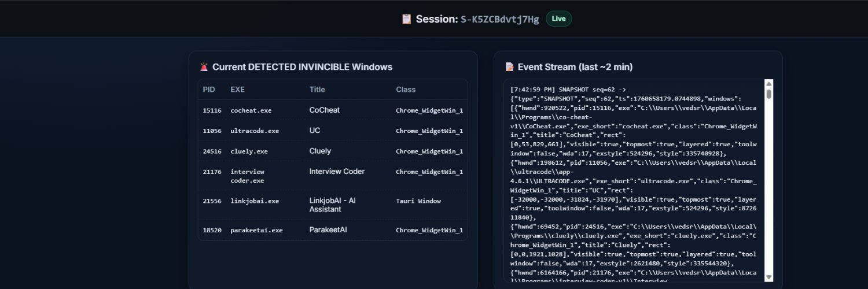Select PID 21176 cell
The height and width of the screenshot is (289, 868).
(x=212, y=172)
